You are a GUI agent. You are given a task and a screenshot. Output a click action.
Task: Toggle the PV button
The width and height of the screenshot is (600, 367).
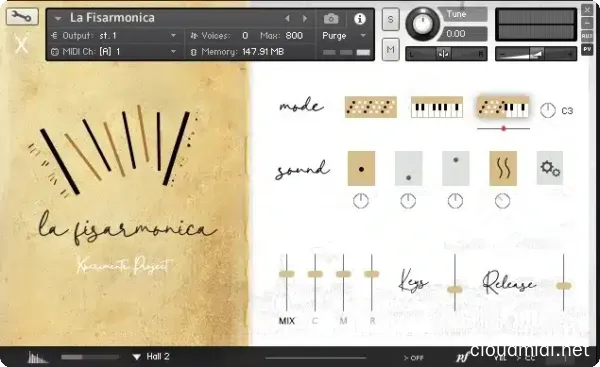click(x=587, y=49)
